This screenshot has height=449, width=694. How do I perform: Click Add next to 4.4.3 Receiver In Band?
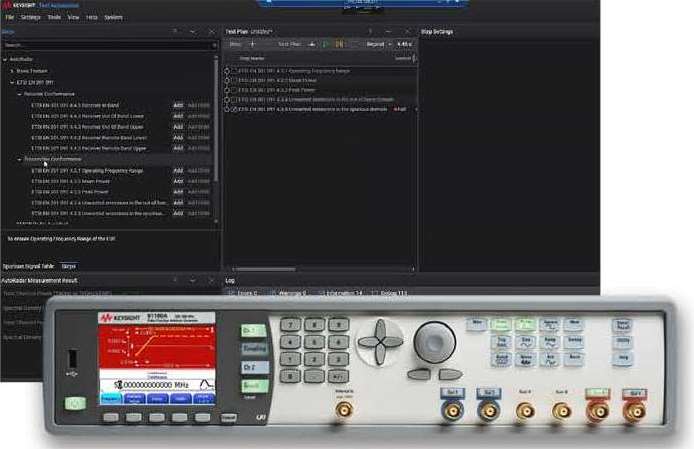[178, 105]
